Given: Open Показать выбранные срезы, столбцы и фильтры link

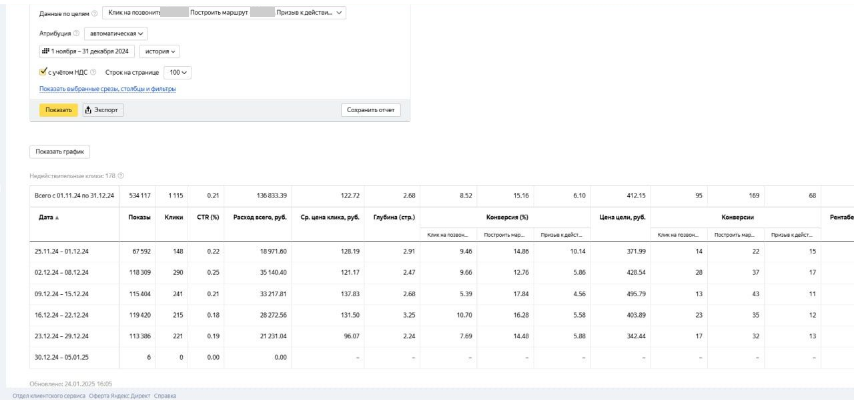Looking at the screenshot, I should [x=107, y=89].
